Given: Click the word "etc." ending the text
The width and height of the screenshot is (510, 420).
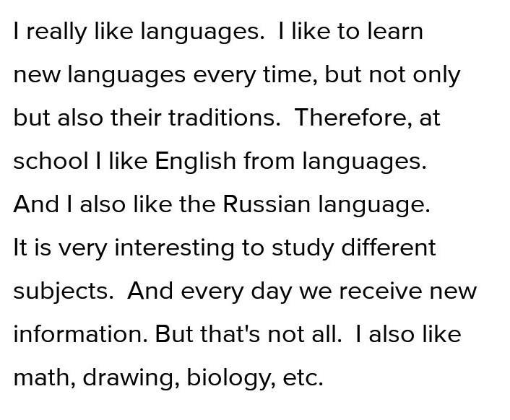Looking at the screenshot, I should (x=303, y=378).
